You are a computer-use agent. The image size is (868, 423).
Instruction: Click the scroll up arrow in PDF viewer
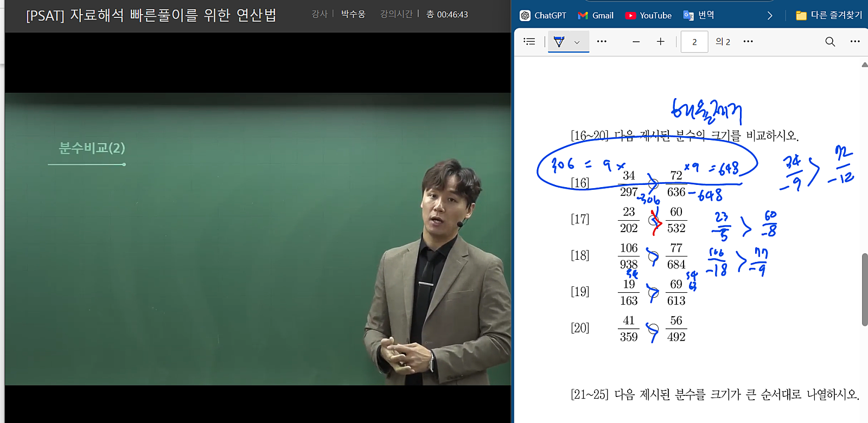[864, 65]
